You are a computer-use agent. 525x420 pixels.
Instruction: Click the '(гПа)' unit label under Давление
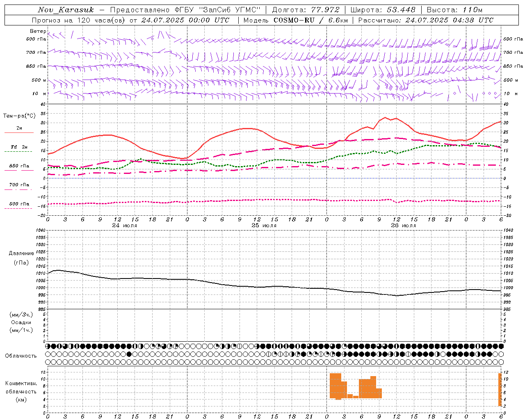[21, 262]
